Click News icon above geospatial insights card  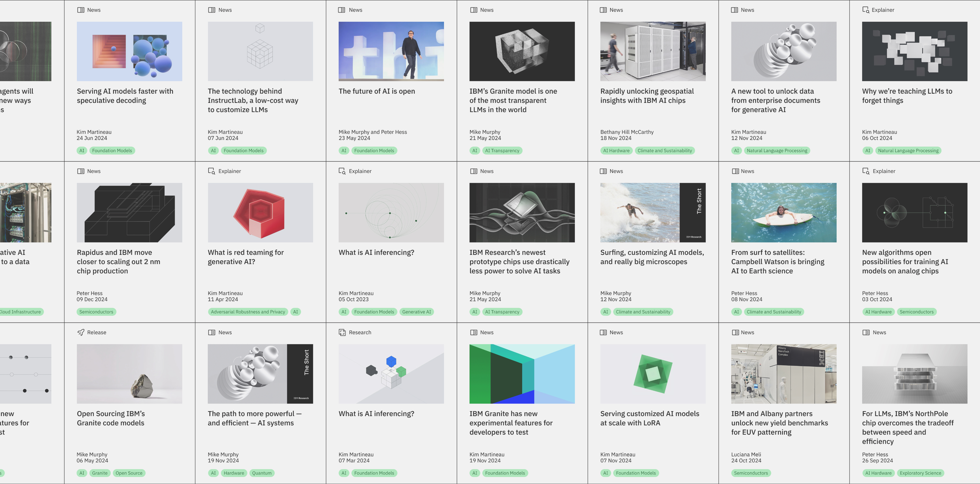(603, 10)
